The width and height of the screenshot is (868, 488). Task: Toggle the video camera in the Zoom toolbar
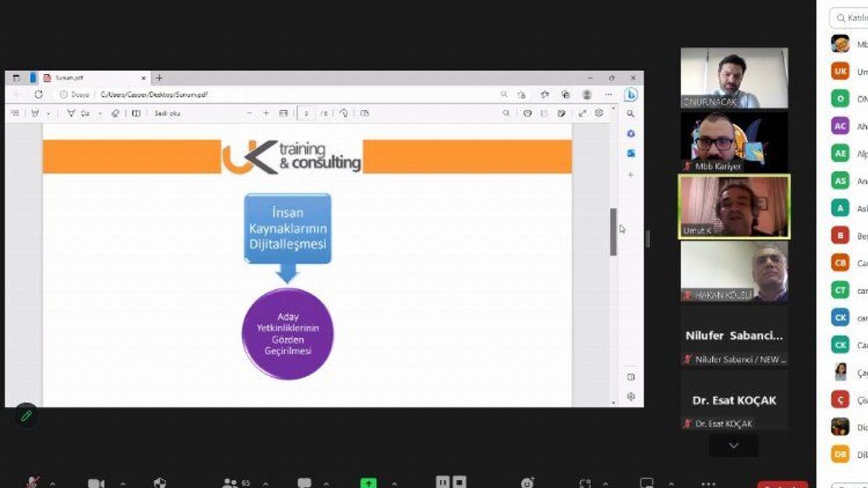coord(96,483)
